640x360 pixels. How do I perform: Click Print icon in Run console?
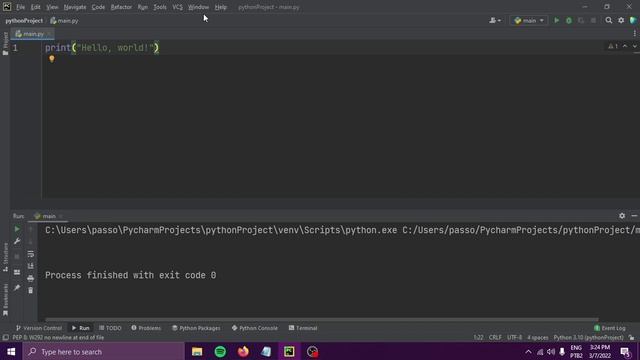pyautogui.click(x=31, y=278)
